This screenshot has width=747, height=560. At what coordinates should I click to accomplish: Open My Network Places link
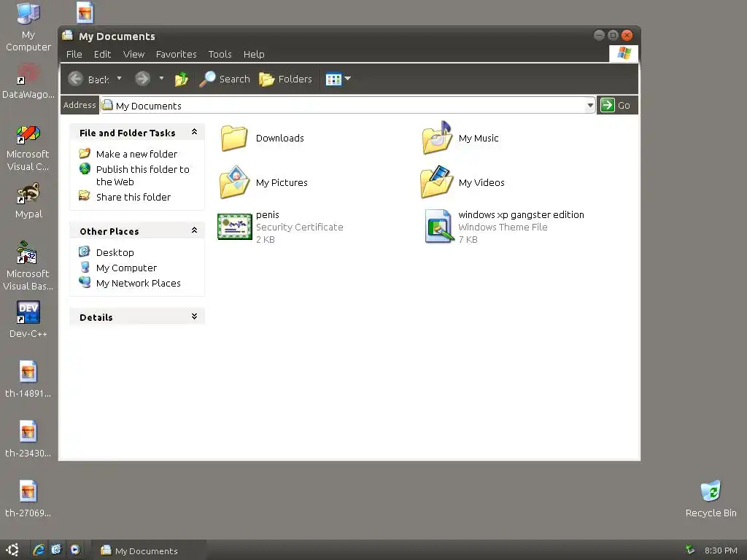138,283
